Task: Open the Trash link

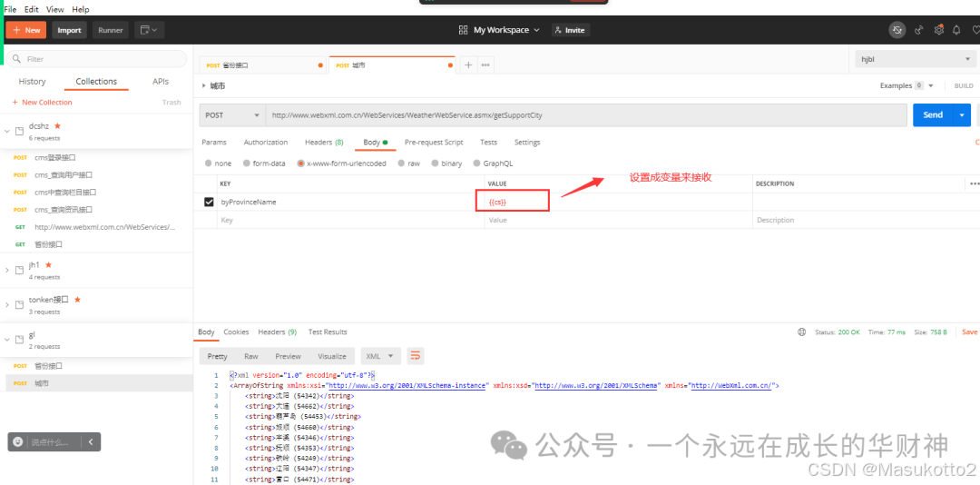Action: (171, 102)
